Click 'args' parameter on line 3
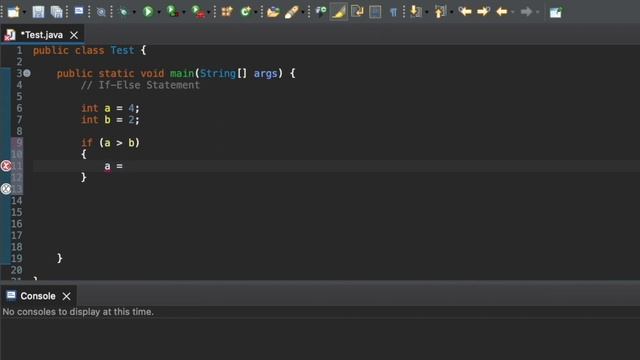Screen dimensions: 640x360 [265, 73]
